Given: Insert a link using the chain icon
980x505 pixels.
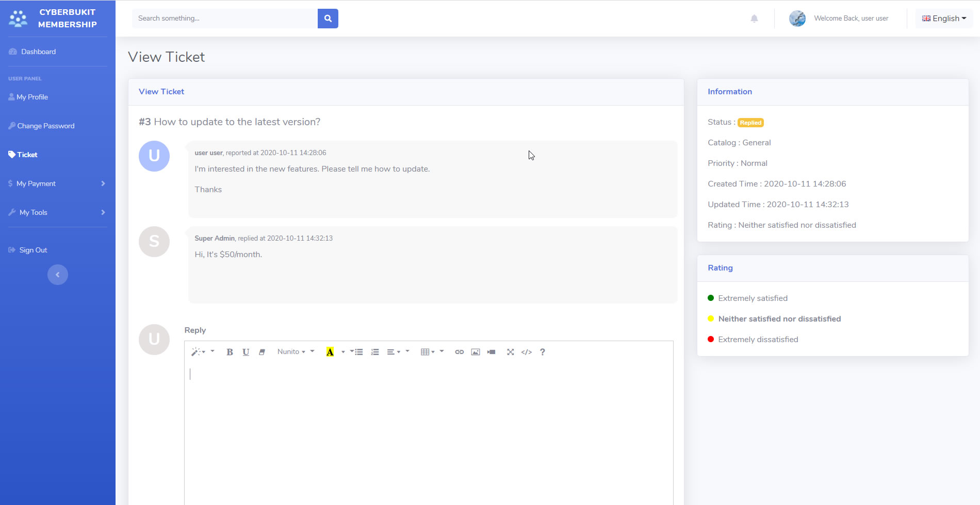Looking at the screenshot, I should (x=459, y=352).
